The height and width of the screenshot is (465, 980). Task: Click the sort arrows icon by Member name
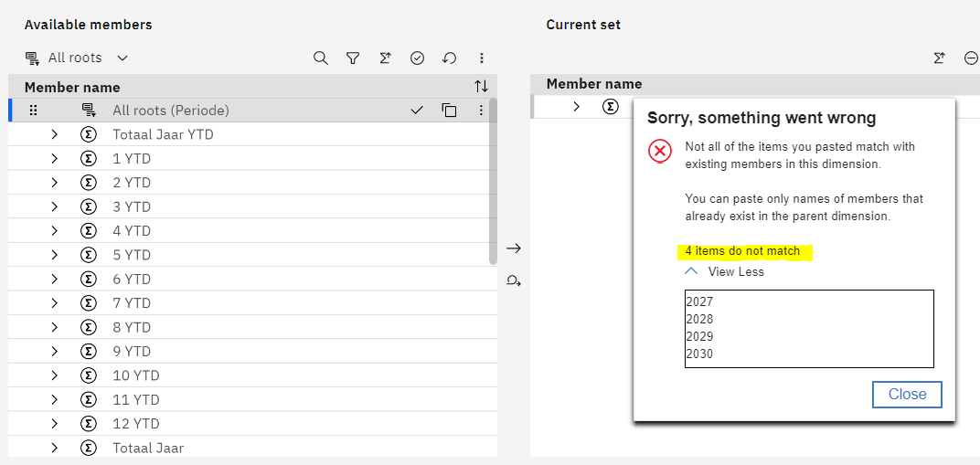point(481,87)
